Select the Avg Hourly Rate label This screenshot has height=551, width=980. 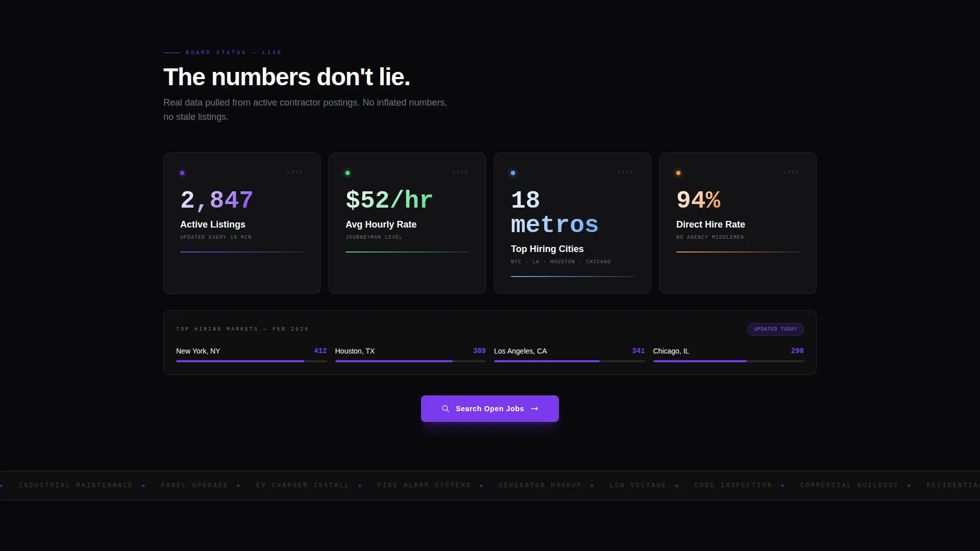click(x=381, y=224)
